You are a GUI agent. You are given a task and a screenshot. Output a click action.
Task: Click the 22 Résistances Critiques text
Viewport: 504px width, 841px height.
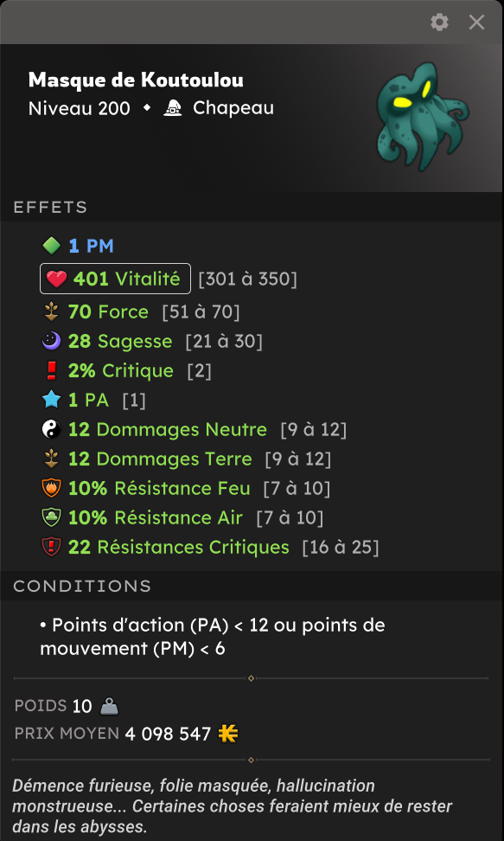179,547
